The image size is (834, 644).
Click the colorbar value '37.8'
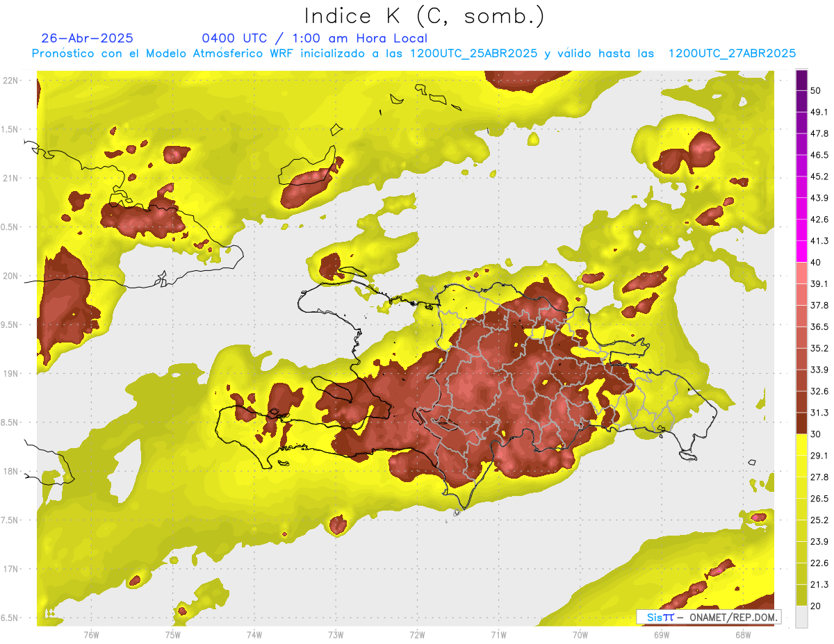819,305
